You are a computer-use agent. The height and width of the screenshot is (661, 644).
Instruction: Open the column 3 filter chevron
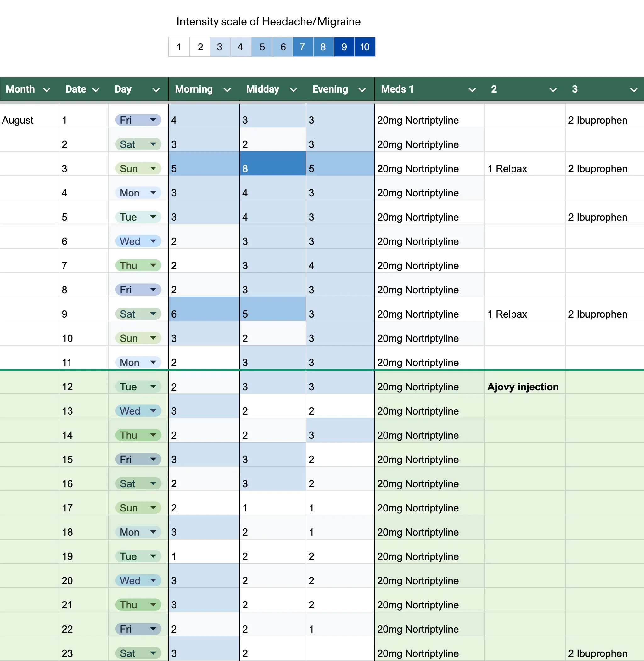coord(634,90)
